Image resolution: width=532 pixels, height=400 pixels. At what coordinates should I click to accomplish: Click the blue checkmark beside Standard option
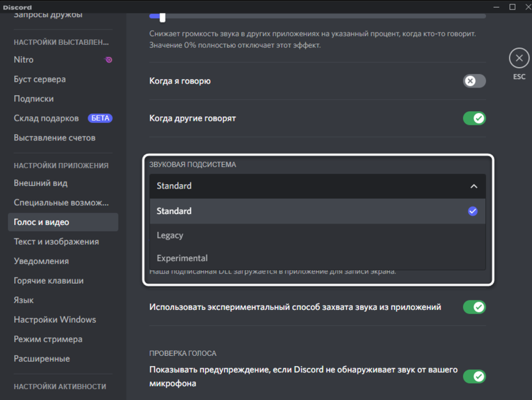[x=473, y=212]
